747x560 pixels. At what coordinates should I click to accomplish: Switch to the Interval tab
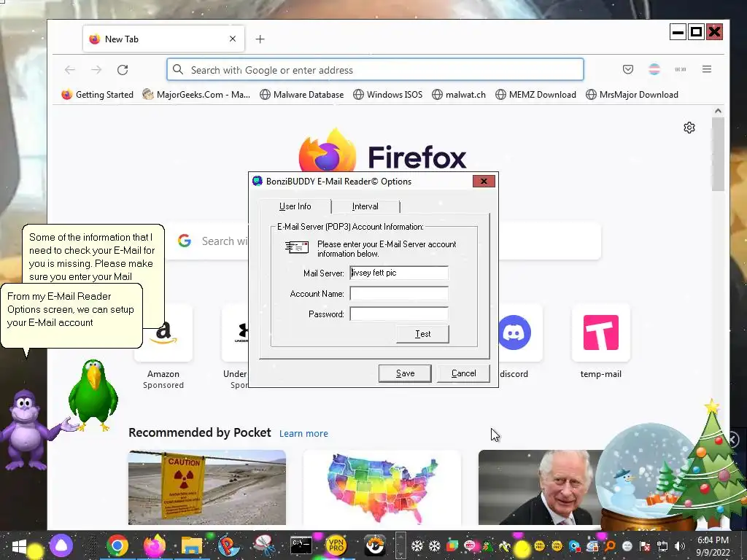coord(365,206)
